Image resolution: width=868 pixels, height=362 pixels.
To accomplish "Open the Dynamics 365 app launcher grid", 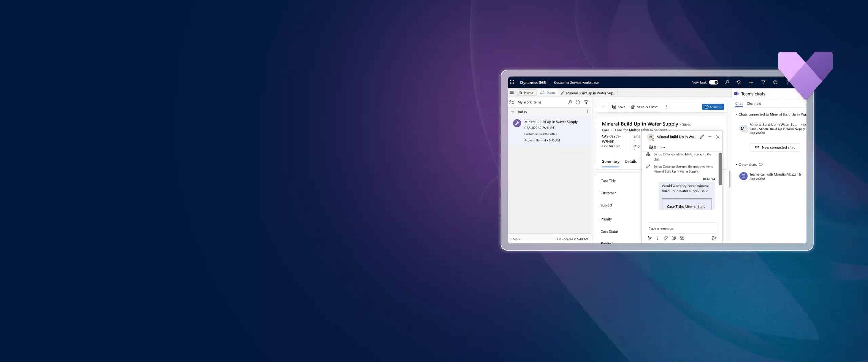I will tap(512, 82).
